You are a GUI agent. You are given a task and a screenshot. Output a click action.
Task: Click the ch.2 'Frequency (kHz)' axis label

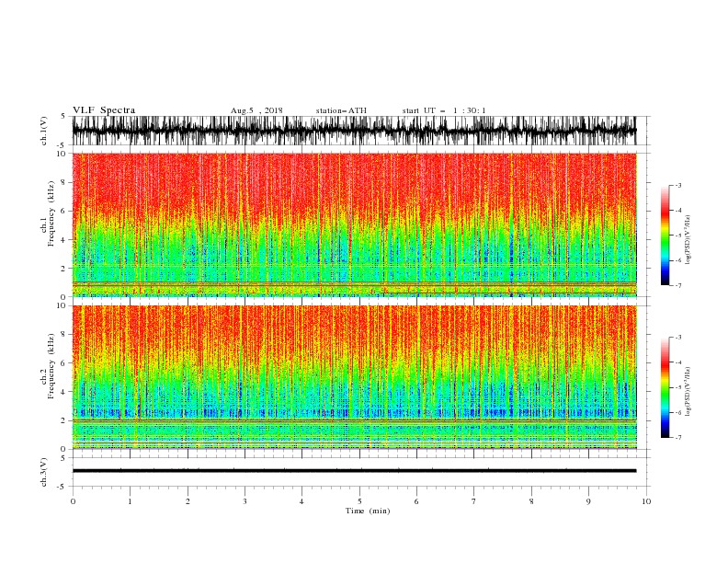coord(51,366)
